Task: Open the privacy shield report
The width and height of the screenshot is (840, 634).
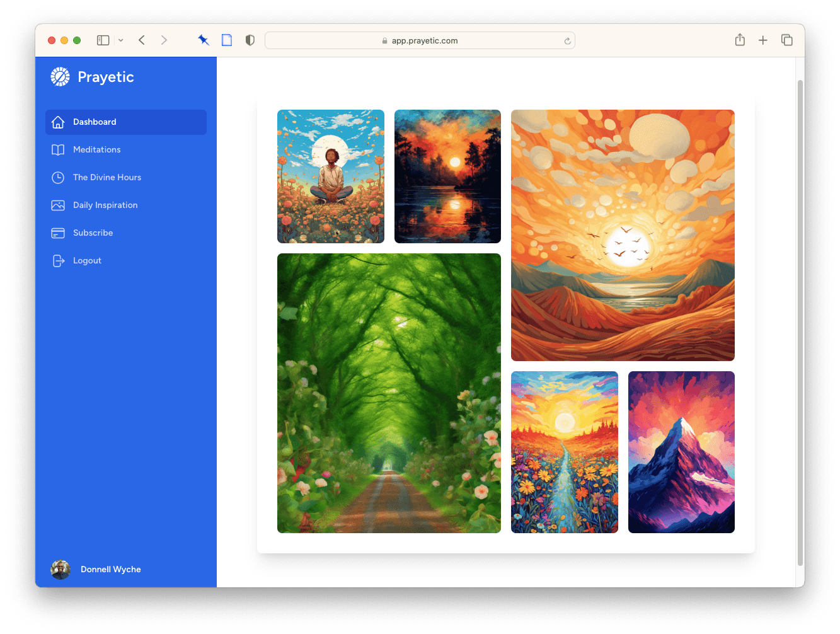Action: click(x=250, y=40)
